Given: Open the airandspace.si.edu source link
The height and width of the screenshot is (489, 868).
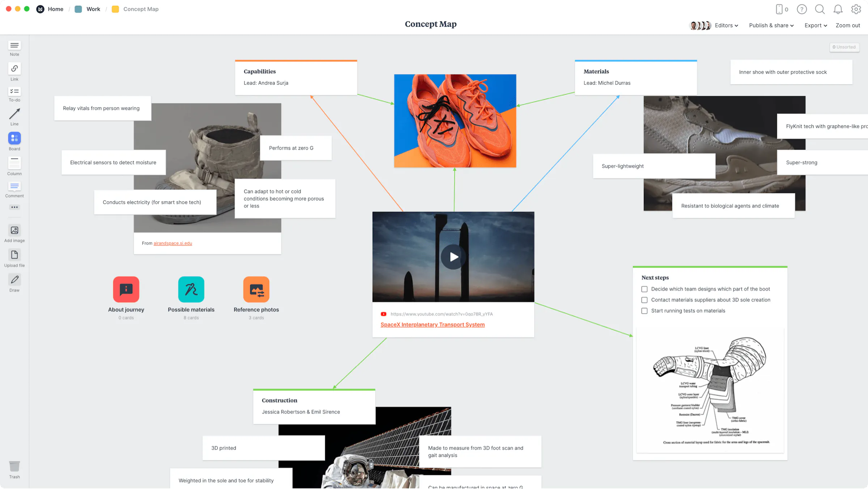Looking at the screenshot, I should pos(173,243).
